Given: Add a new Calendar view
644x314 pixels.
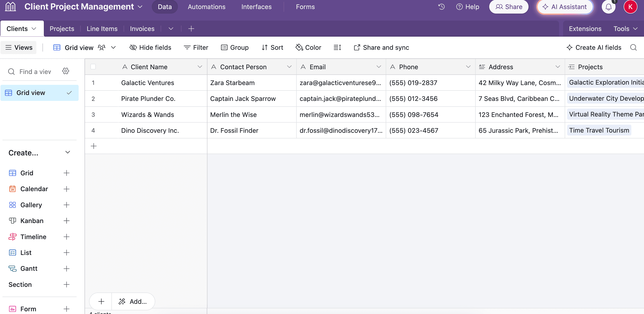Looking at the screenshot, I should tap(66, 189).
